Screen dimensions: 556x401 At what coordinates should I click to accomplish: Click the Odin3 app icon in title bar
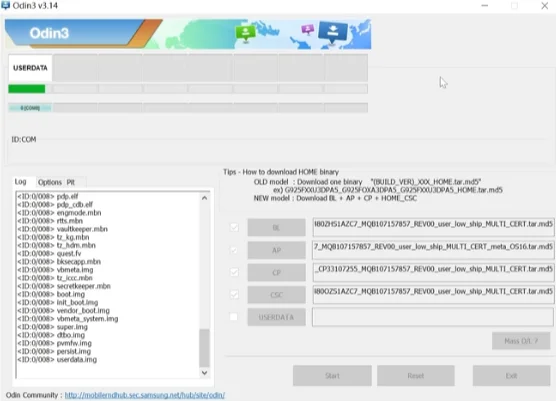pyautogui.click(x=5, y=5)
